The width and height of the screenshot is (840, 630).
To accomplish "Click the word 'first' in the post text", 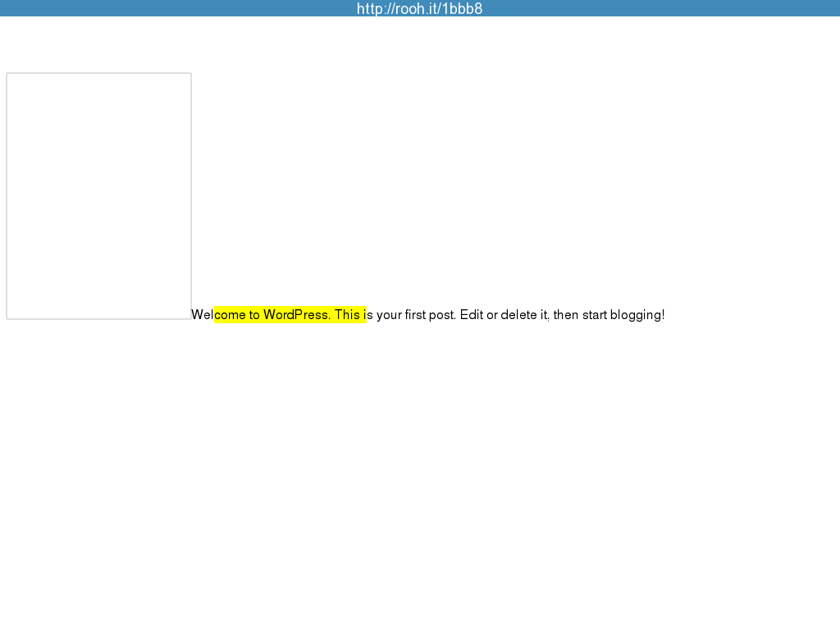I will (x=415, y=315).
